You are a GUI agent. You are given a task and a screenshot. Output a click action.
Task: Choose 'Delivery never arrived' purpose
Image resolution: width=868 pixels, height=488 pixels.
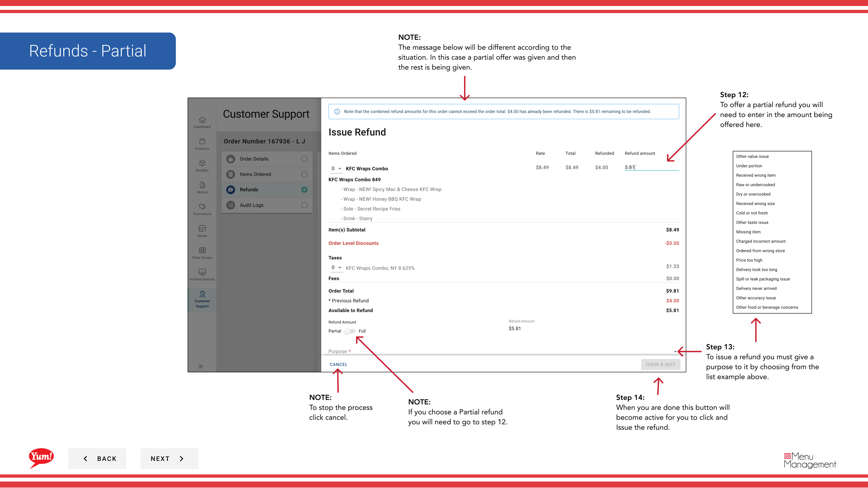click(756, 288)
